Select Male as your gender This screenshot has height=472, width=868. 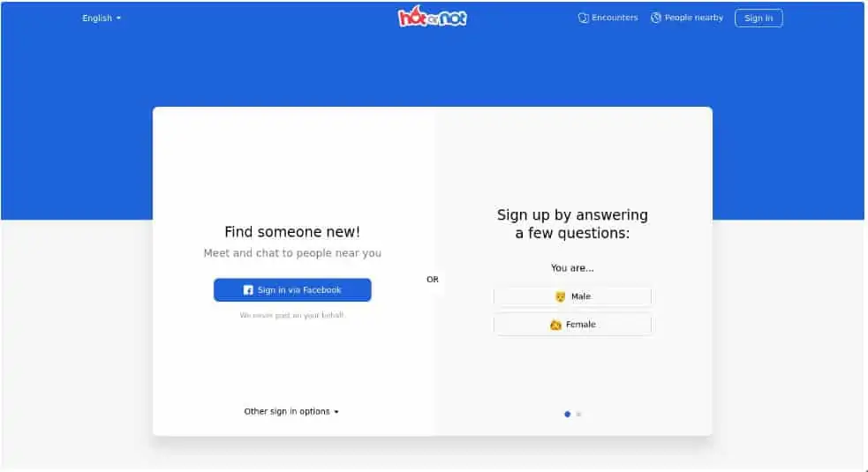(x=572, y=296)
